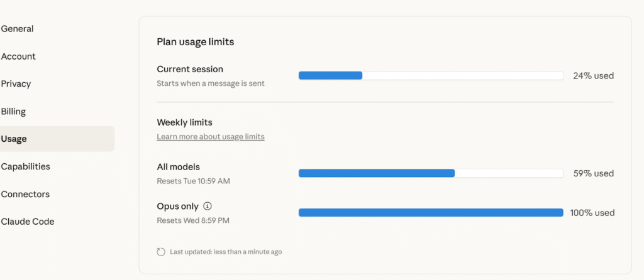Go to Account settings
644x280 pixels.
pos(19,57)
